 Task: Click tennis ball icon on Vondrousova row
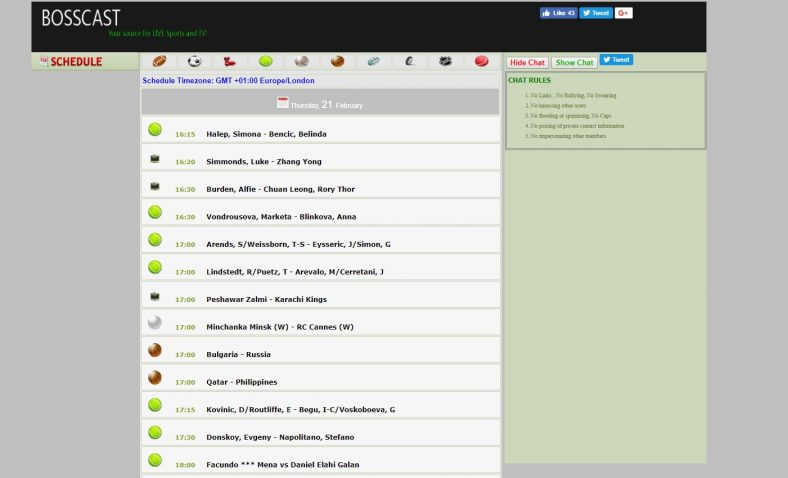(155, 212)
